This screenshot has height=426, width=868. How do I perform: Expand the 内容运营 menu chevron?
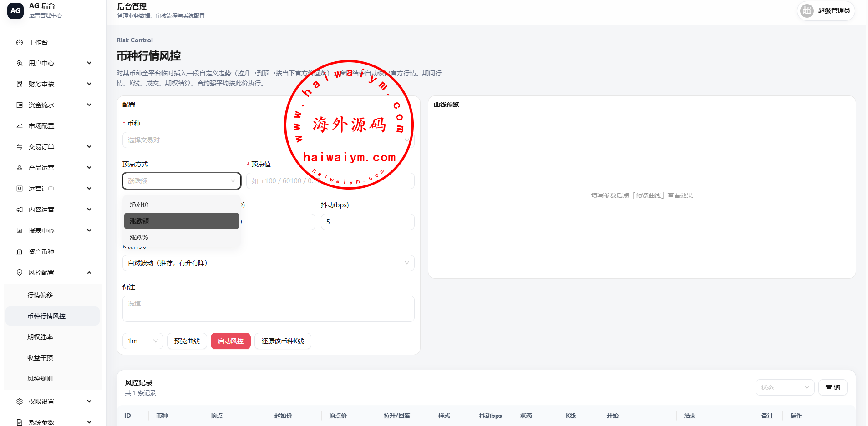89,210
